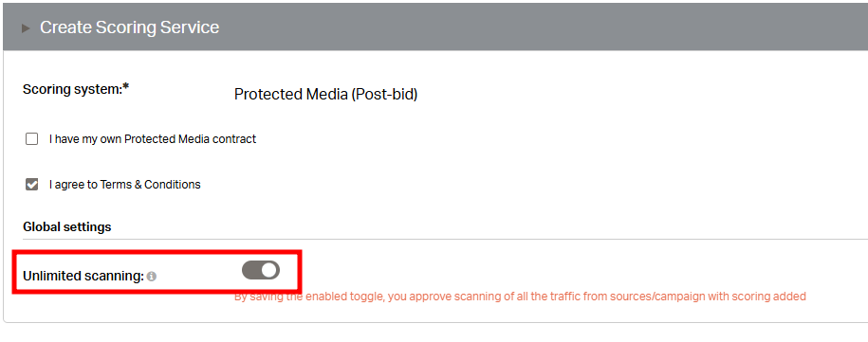Open the Unlimited scanning info icon
The image size is (868, 342).
coord(151,277)
